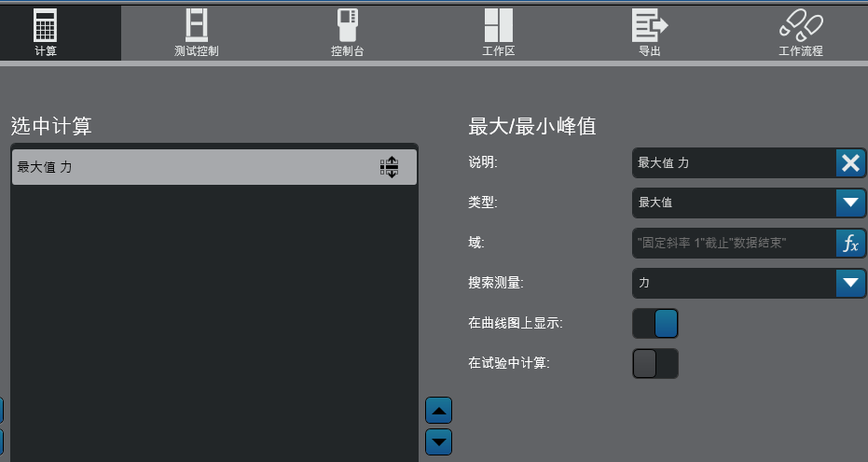
Task: Switch to the 工作区 workspace tab
Action: pos(498,33)
